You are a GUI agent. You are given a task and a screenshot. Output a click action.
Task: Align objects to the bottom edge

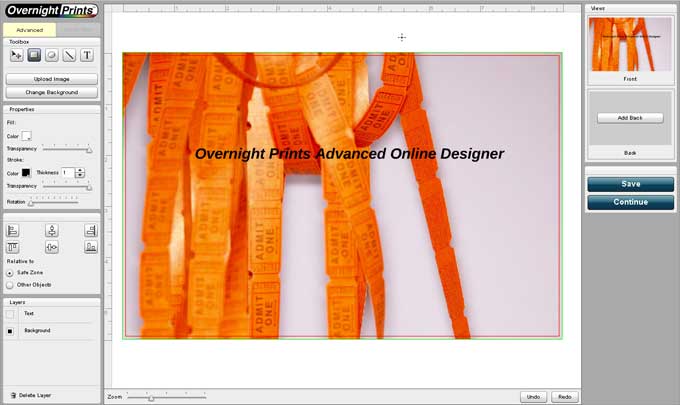pos(91,247)
